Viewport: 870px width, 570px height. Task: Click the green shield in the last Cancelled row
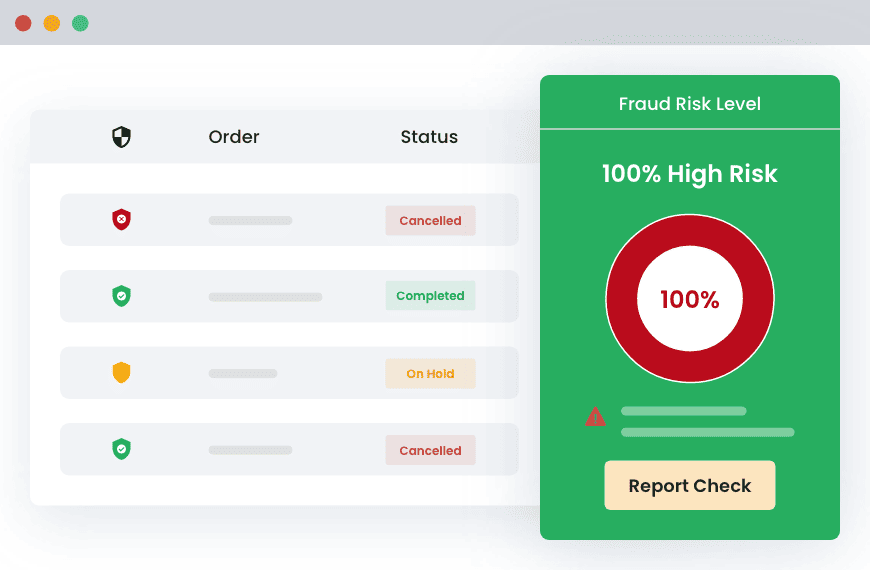(x=121, y=450)
